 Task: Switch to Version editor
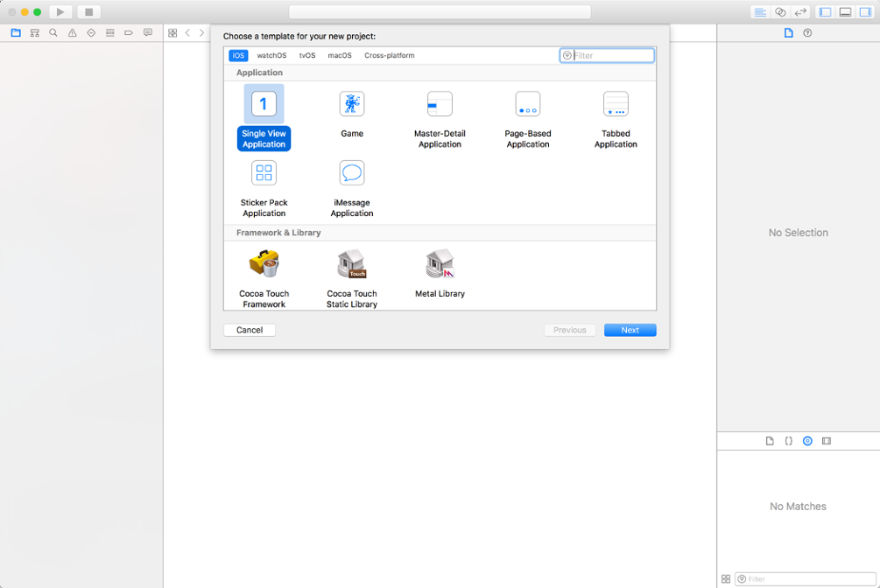click(800, 11)
